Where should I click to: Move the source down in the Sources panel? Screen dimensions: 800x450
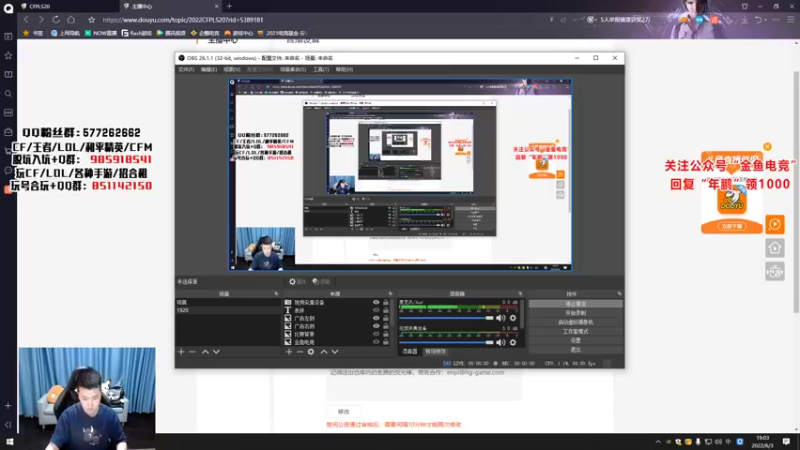[335, 352]
